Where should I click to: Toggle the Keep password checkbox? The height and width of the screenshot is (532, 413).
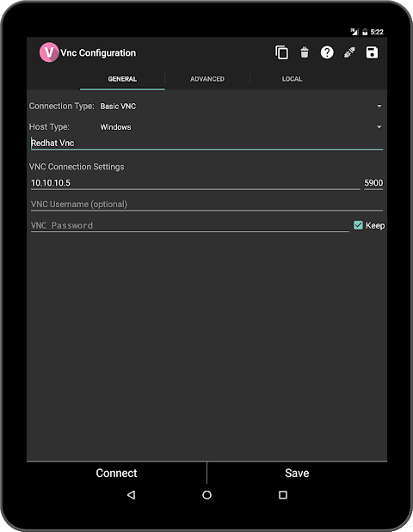tap(358, 225)
